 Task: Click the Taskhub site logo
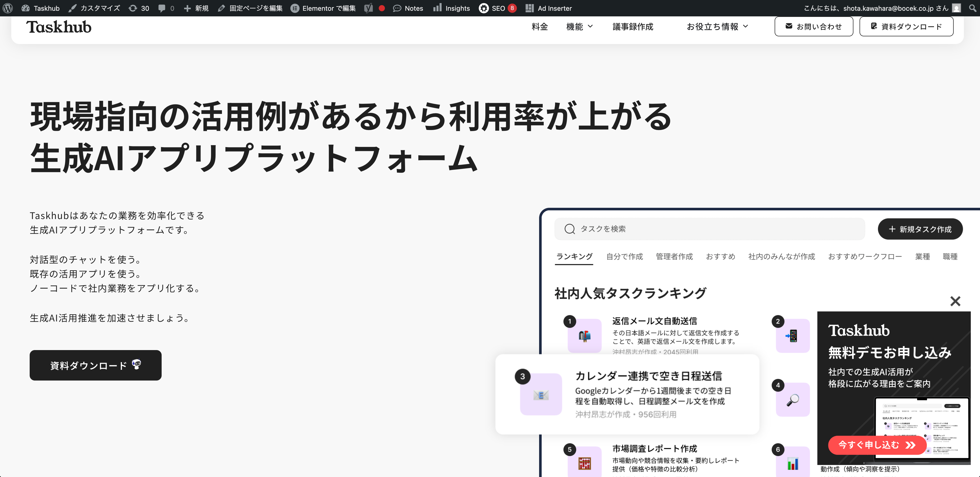coord(59,27)
